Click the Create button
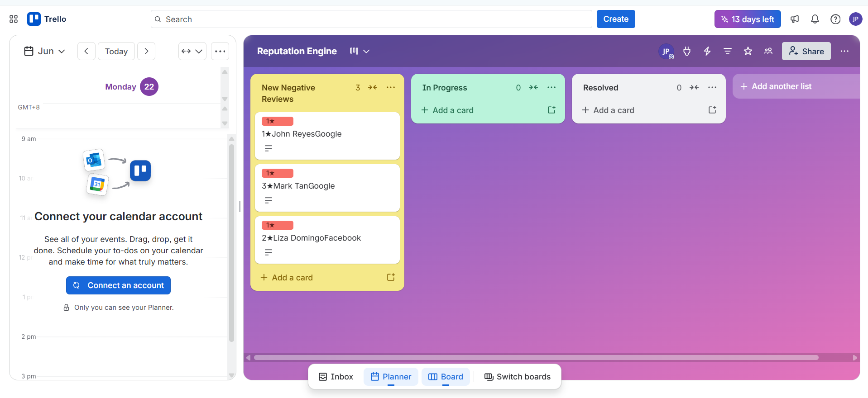 pos(616,19)
